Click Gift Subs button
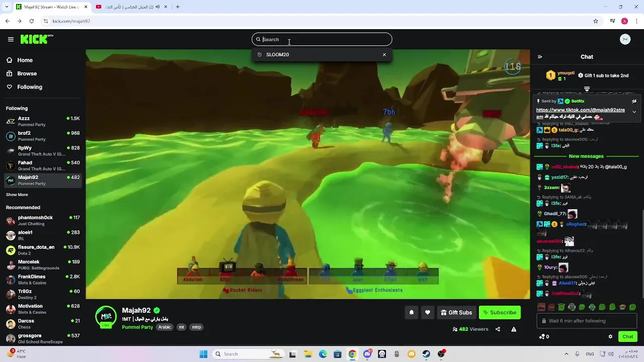Image resolution: width=644 pixels, height=362 pixels. pyautogui.click(x=456, y=312)
